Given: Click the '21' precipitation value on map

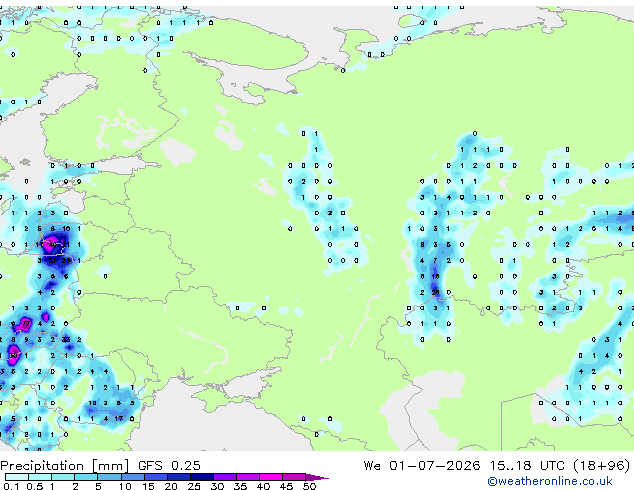Looking at the screenshot, I should tap(66, 244).
